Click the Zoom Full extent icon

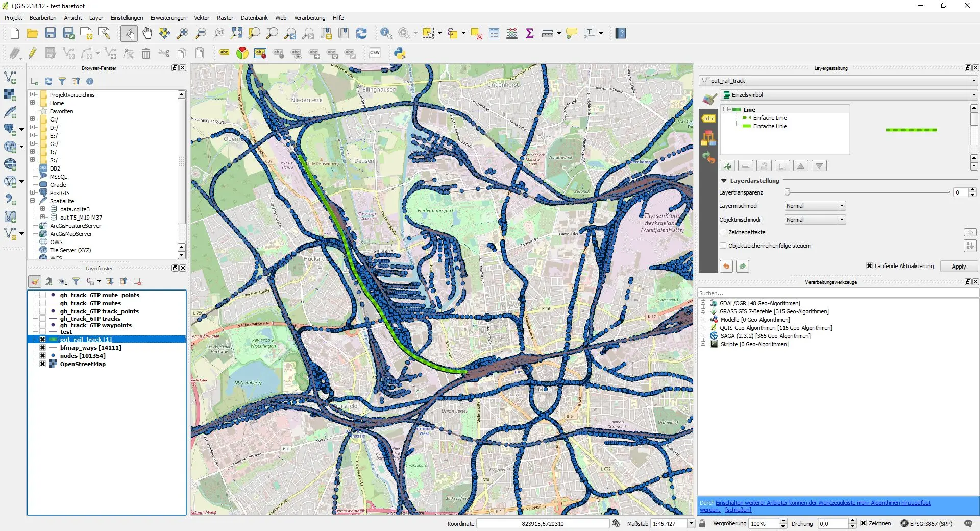tap(236, 33)
